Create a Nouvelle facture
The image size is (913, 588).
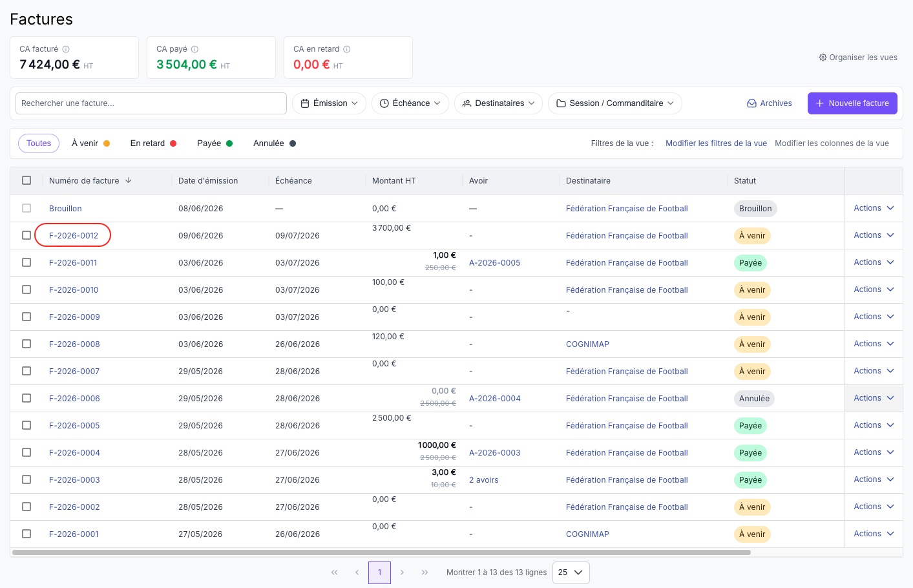[852, 103]
